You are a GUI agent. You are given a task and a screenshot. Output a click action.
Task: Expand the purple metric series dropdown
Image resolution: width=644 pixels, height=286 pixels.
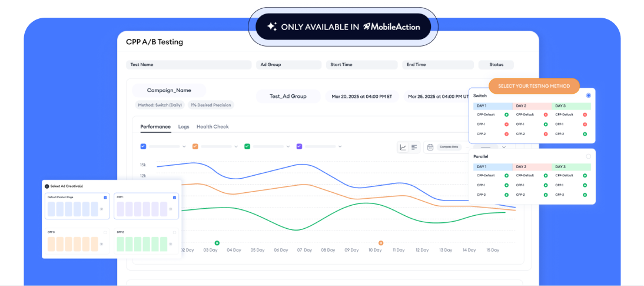(x=340, y=146)
